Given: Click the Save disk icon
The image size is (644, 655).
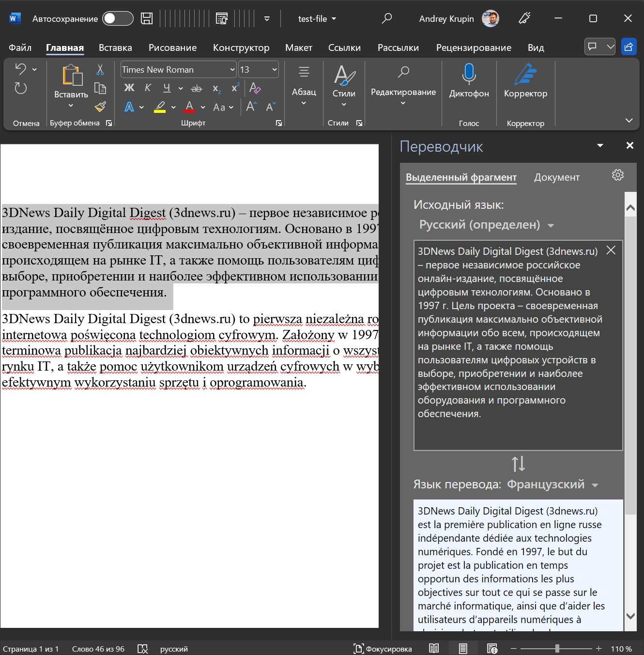Looking at the screenshot, I should coord(147,18).
